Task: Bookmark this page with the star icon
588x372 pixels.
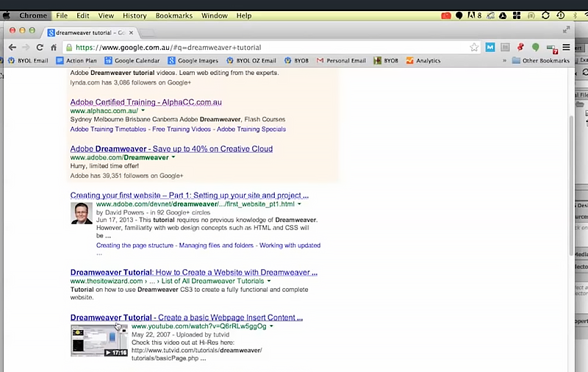Action: coord(474,47)
